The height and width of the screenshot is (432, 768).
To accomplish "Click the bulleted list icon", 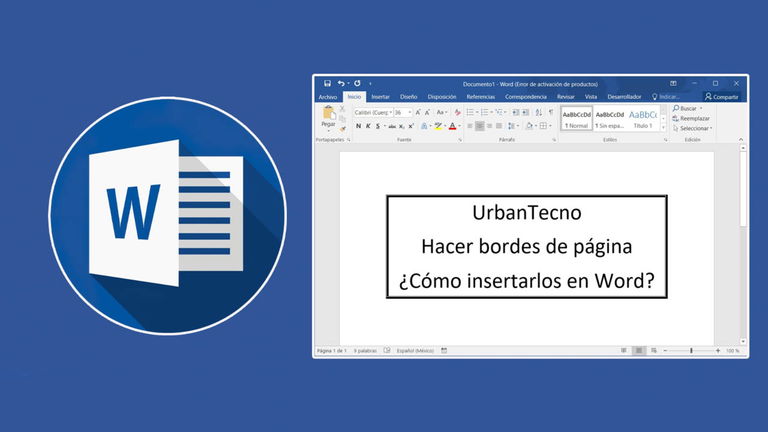I will (x=471, y=113).
